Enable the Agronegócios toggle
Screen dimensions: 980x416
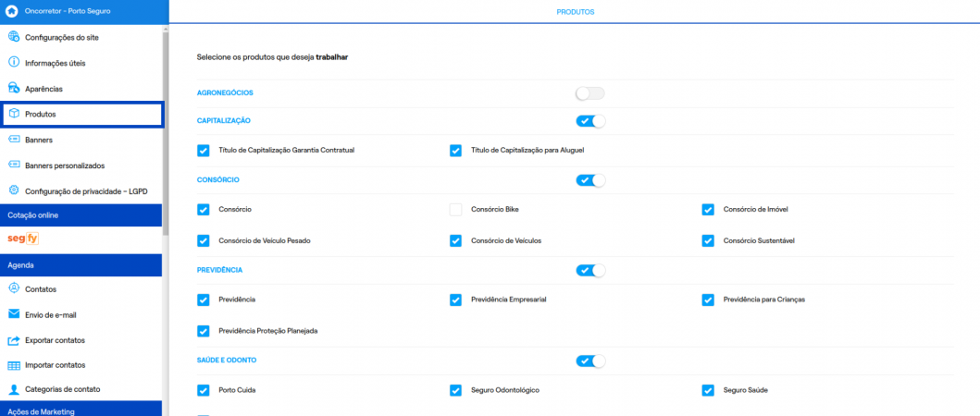[x=590, y=93]
